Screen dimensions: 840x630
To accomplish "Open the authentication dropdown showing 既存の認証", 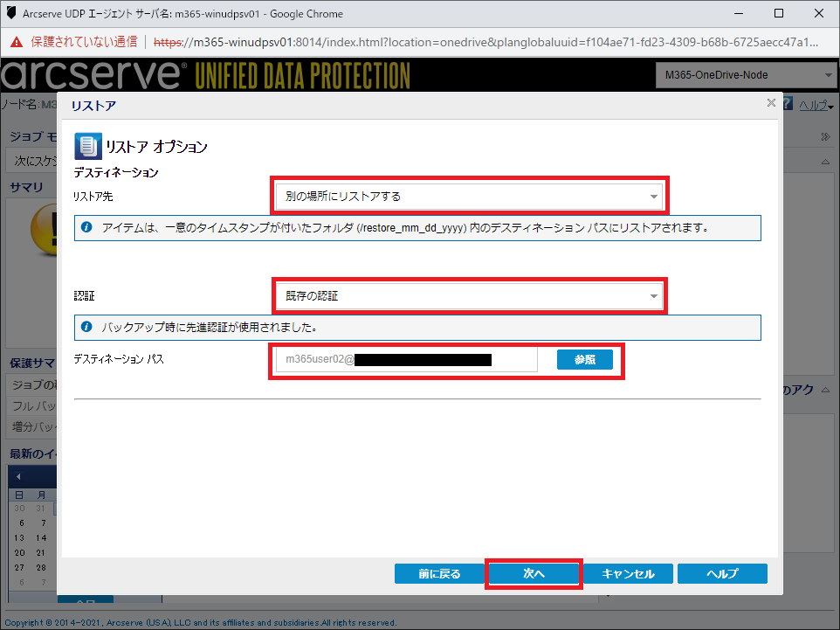I will [x=469, y=296].
